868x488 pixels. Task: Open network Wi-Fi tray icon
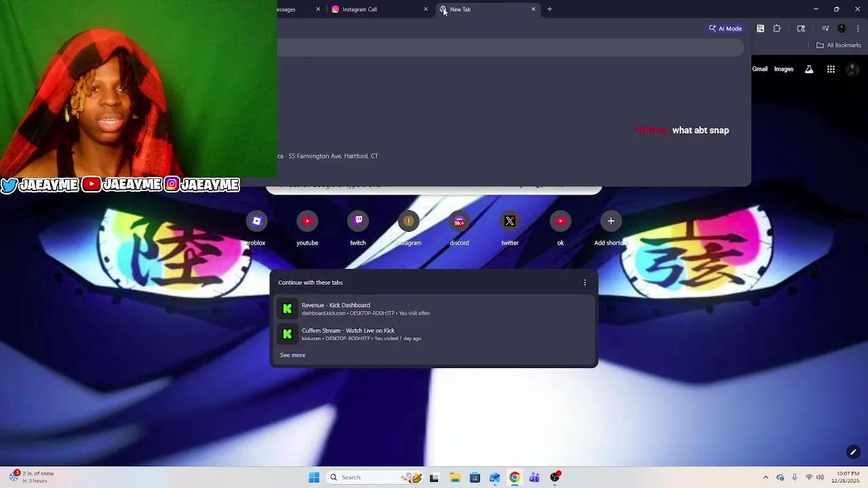click(808, 477)
